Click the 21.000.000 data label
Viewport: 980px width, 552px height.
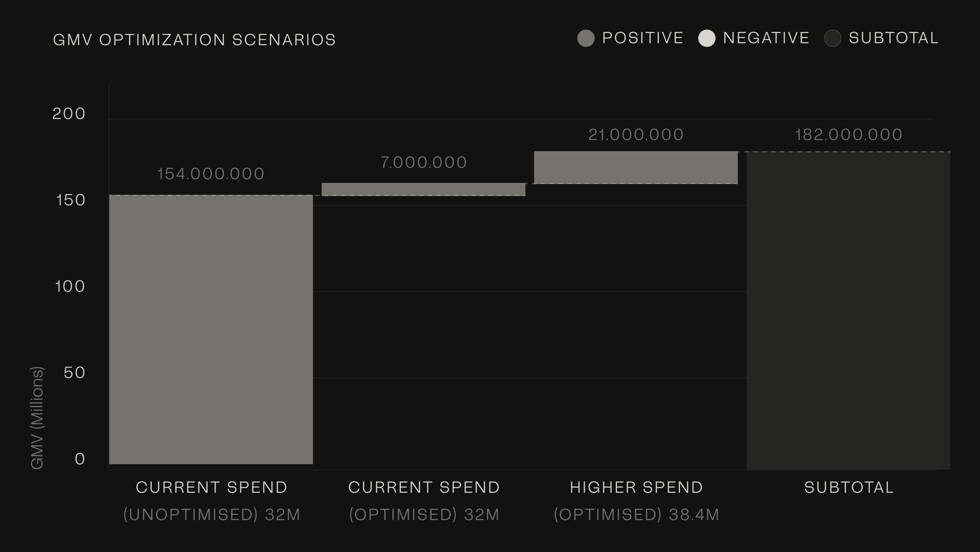(636, 135)
